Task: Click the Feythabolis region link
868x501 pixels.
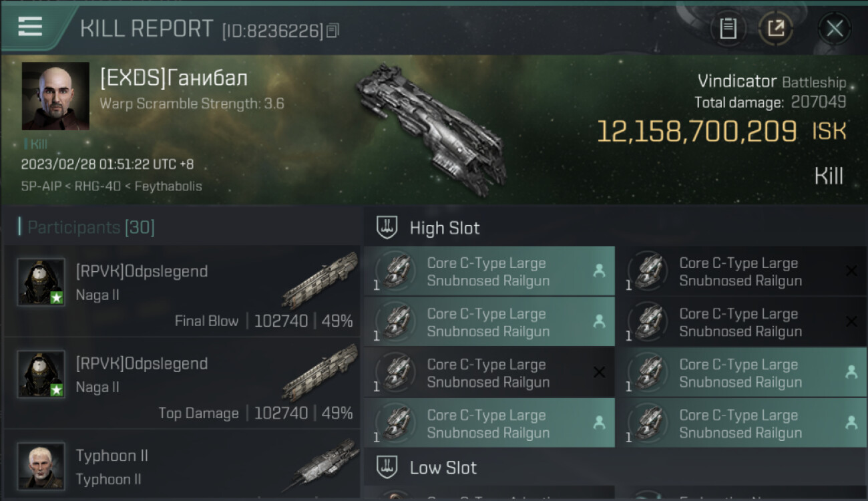Action: click(168, 186)
